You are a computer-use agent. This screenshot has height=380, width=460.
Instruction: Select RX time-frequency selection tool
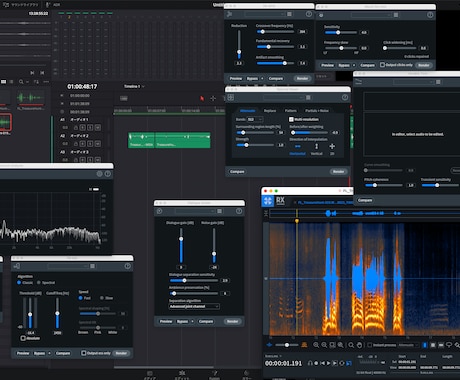pyautogui.click(x=433, y=345)
